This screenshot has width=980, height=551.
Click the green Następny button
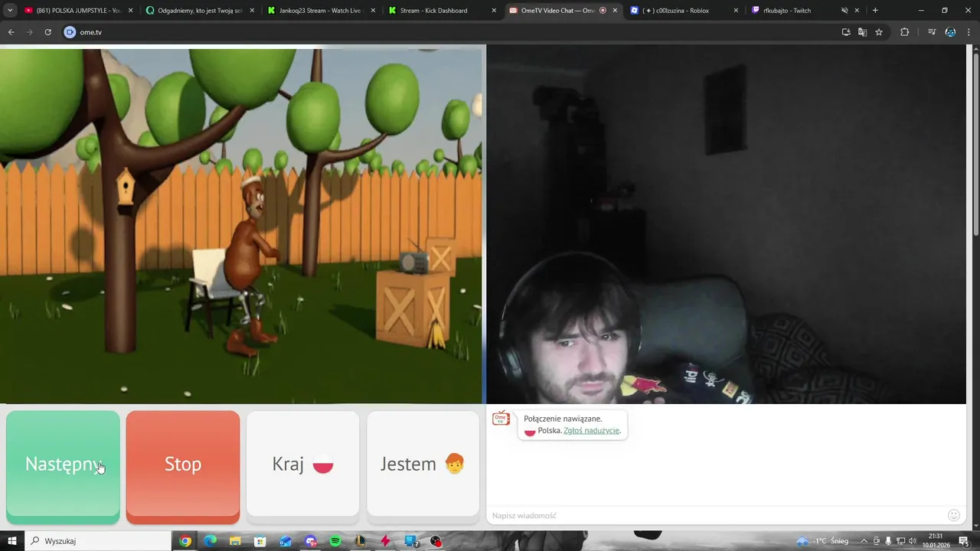tap(63, 467)
